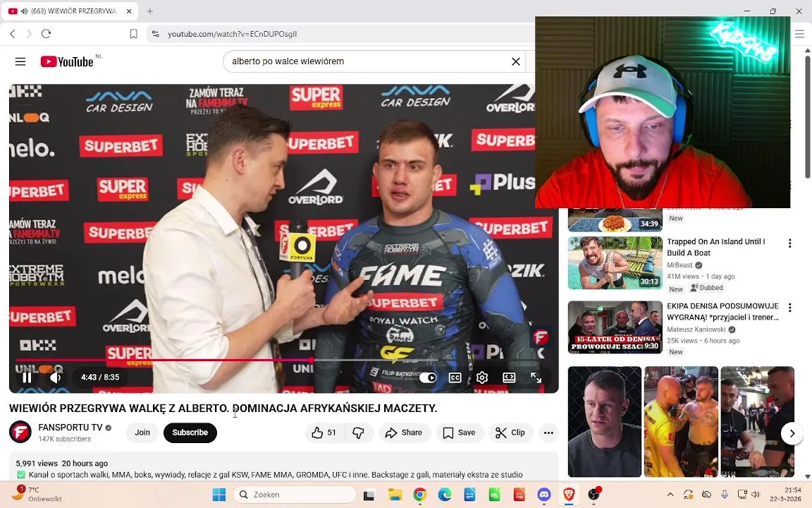
Task: Toggle closed captions on the video
Action: tap(455, 377)
